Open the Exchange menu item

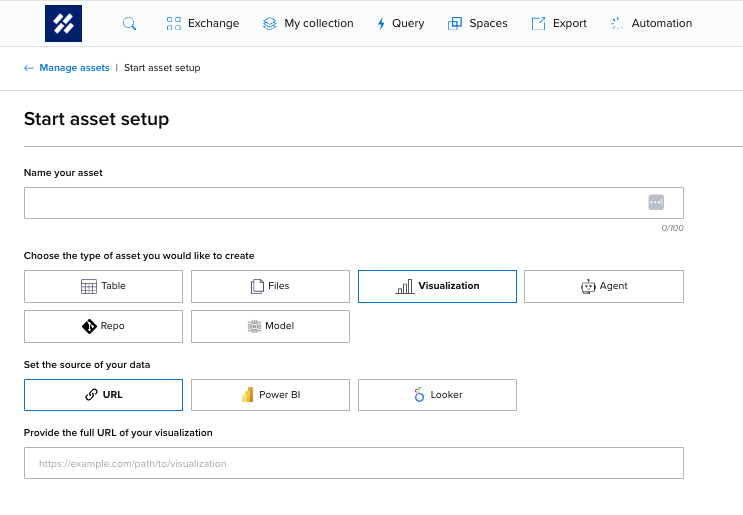pos(203,23)
